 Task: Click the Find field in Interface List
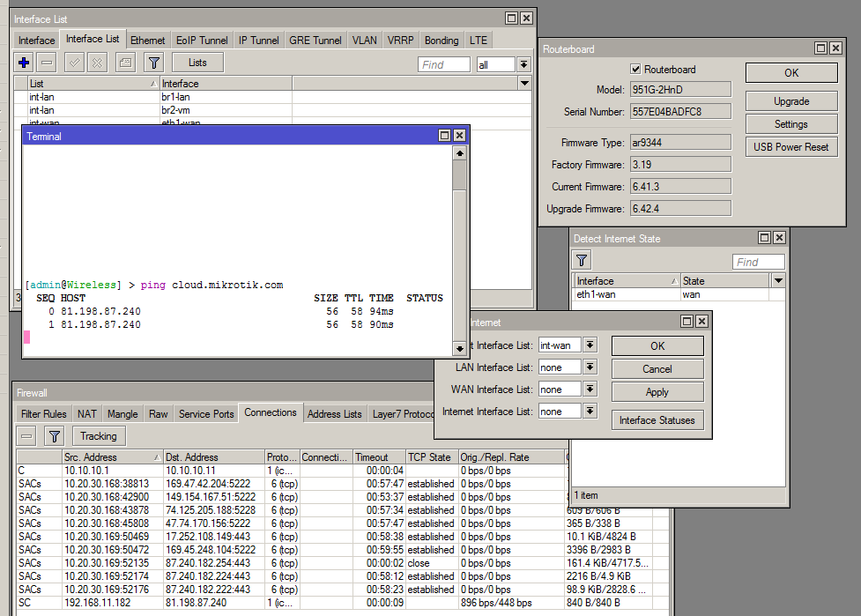[x=443, y=65]
